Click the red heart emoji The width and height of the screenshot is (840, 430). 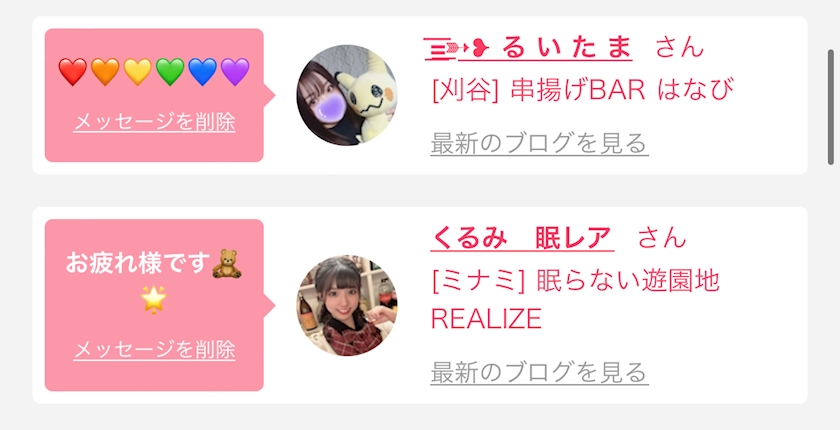coord(72,72)
